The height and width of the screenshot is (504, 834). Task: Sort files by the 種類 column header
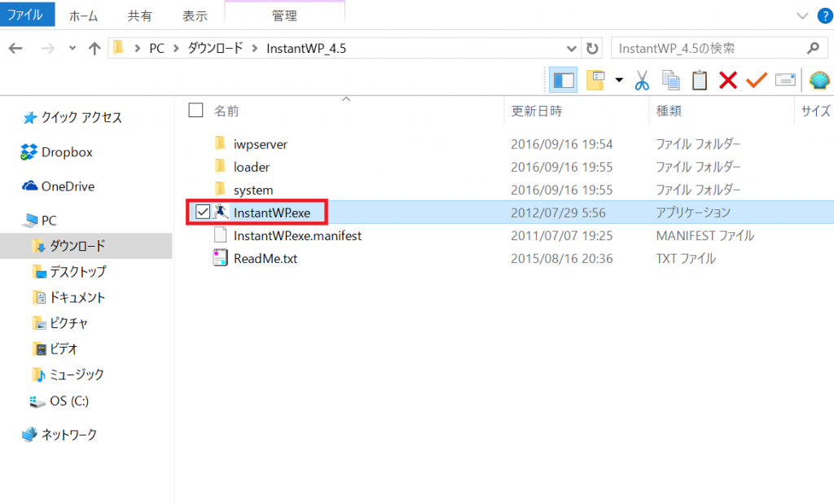(669, 111)
